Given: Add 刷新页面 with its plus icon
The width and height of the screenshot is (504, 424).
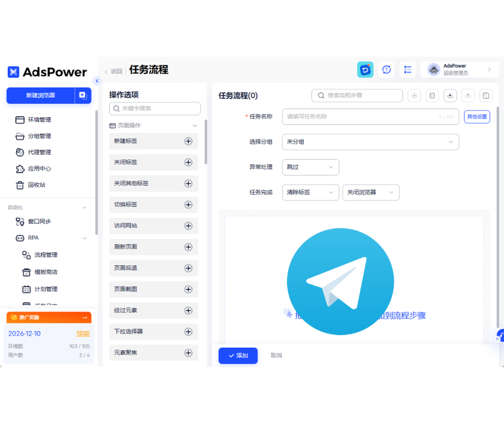Looking at the screenshot, I should pyautogui.click(x=188, y=247).
